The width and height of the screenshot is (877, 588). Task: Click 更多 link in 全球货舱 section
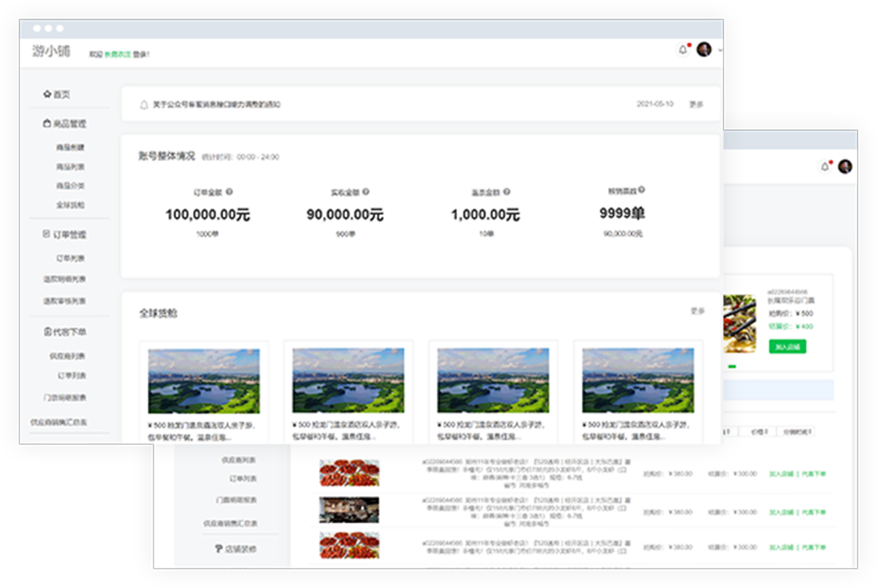[x=697, y=311]
